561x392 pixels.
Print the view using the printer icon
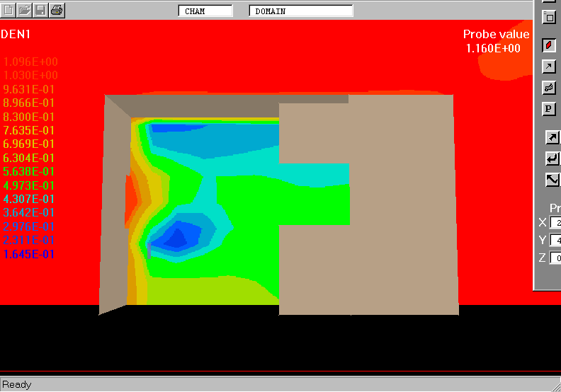point(57,10)
